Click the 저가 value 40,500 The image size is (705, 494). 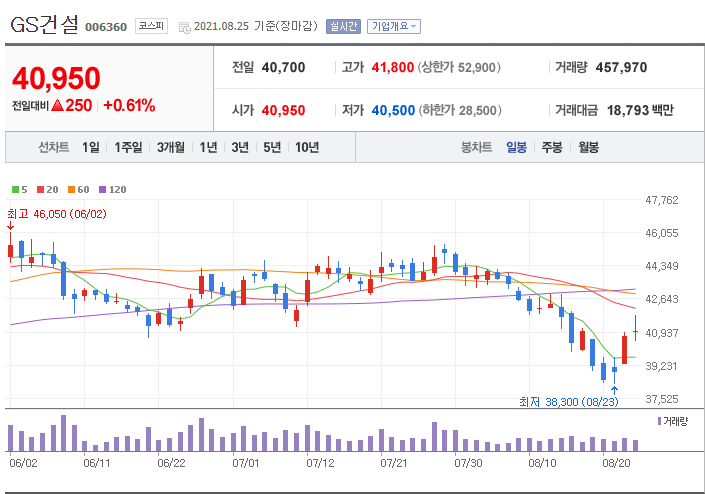tap(393, 110)
